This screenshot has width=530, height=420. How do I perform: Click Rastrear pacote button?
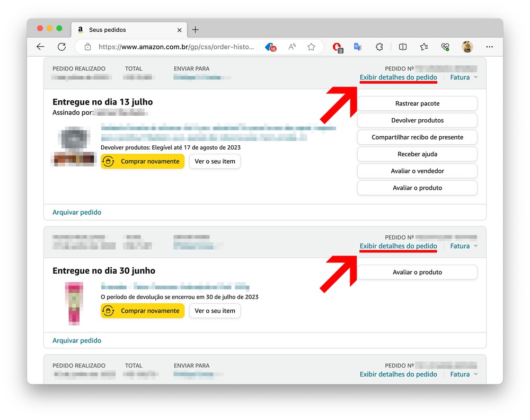point(417,103)
